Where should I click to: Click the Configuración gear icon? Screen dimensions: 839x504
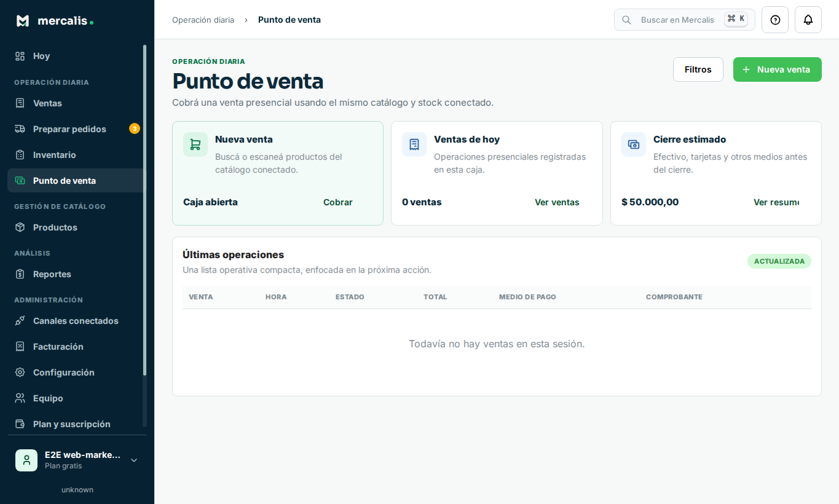coord(20,372)
